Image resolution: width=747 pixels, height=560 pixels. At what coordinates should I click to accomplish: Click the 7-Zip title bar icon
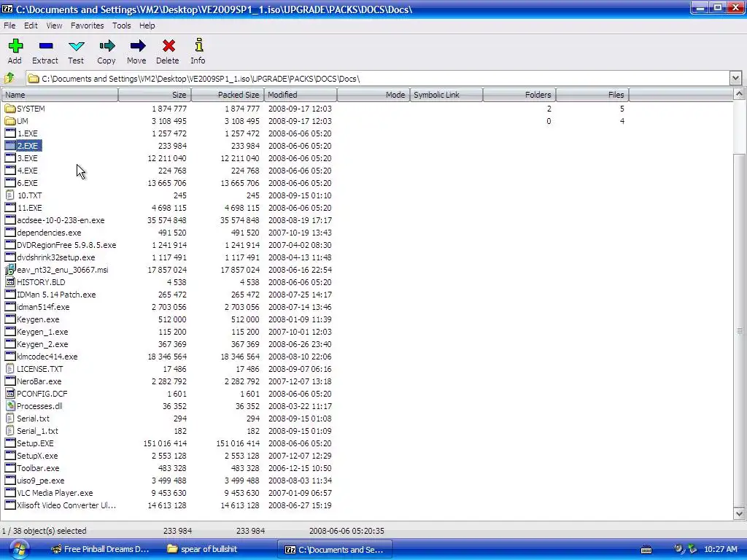(7, 9)
